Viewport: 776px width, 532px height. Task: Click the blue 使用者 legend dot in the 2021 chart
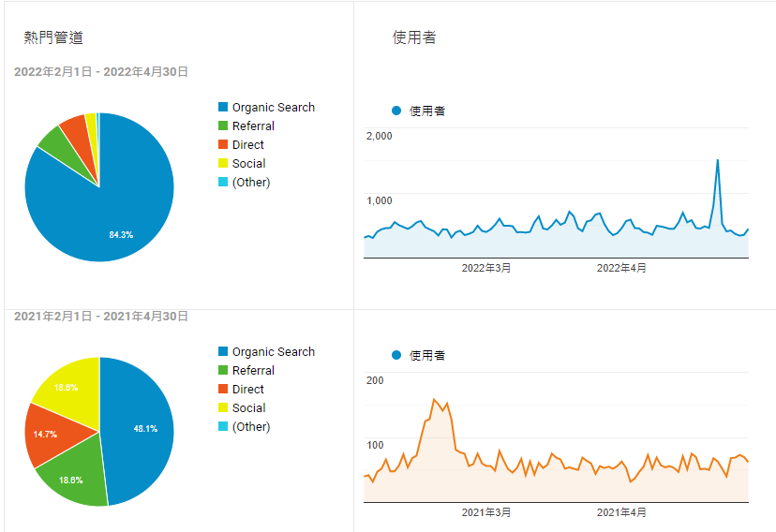(x=396, y=355)
